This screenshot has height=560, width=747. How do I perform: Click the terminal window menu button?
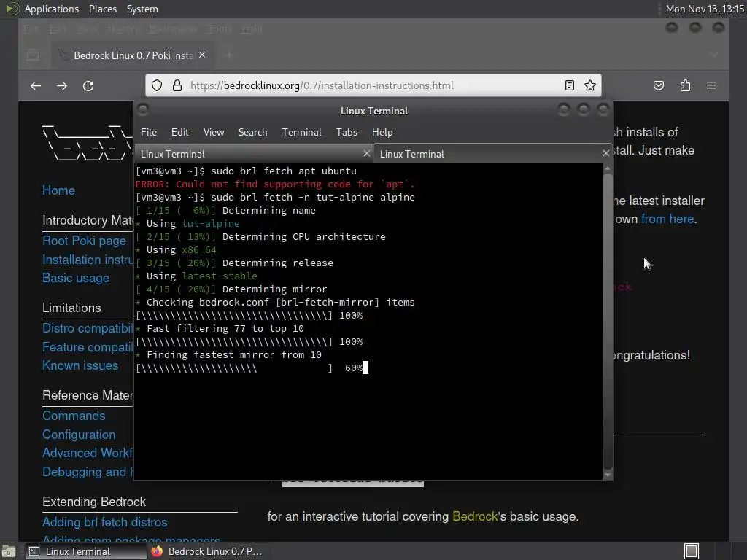point(143,110)
